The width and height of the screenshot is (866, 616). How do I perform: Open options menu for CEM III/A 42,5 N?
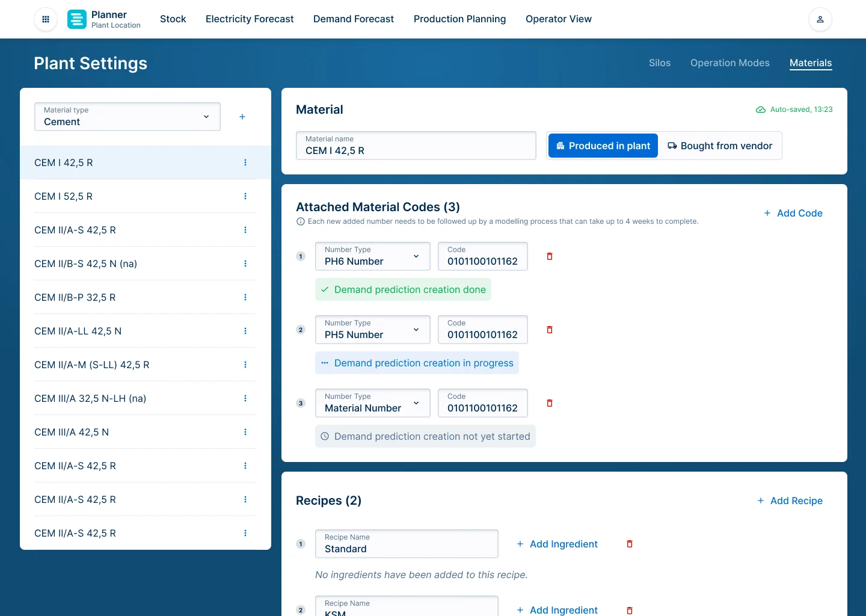point(245,432)
